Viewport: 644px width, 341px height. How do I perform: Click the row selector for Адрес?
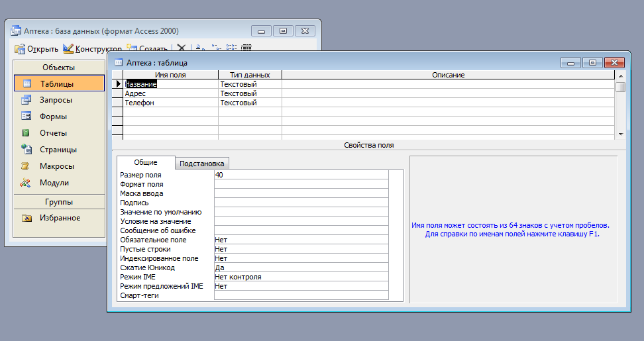[x=117, y=93]
